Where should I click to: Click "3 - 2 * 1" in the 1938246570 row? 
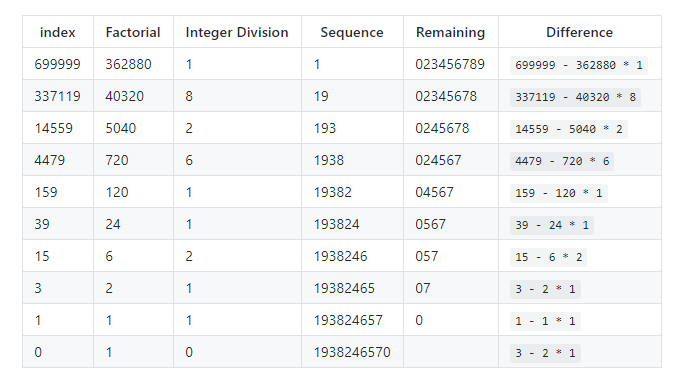(x=545, y=353)
